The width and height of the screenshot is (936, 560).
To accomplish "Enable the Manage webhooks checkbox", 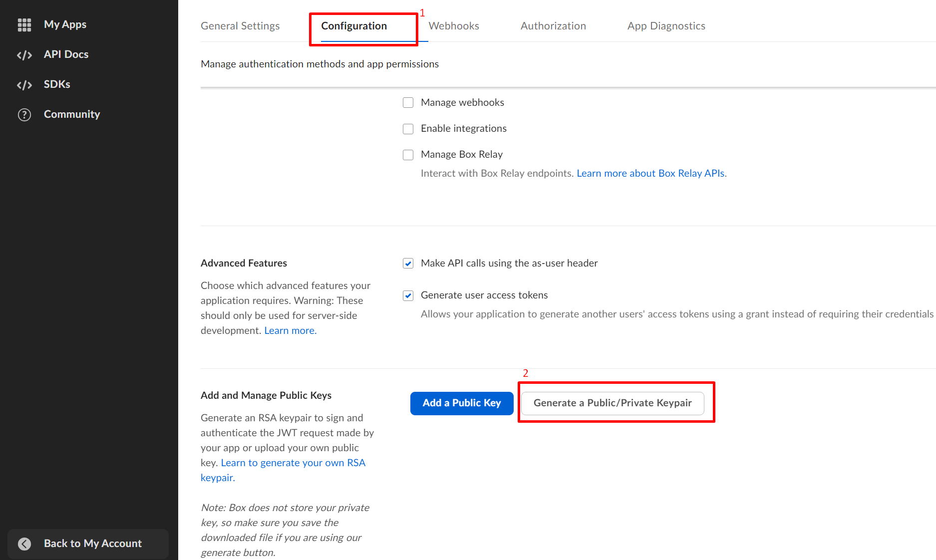I will click(x=408, y=103).
